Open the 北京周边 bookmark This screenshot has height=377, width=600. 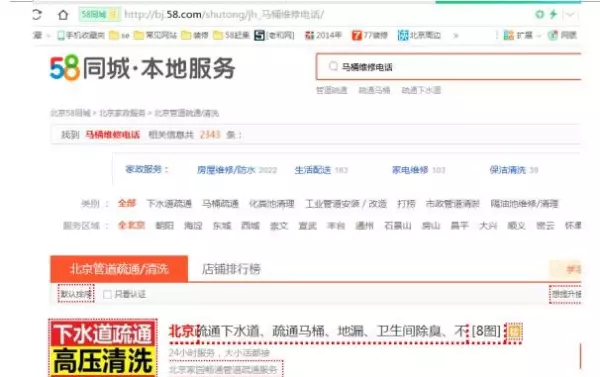click(419, 36)
